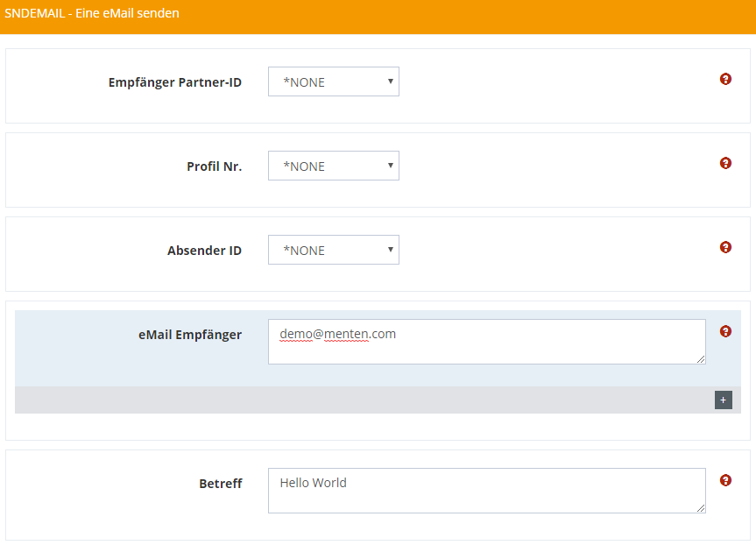
Task: Open help for Empfänger Partner-ID field
Action: click(x=725, y=79)
